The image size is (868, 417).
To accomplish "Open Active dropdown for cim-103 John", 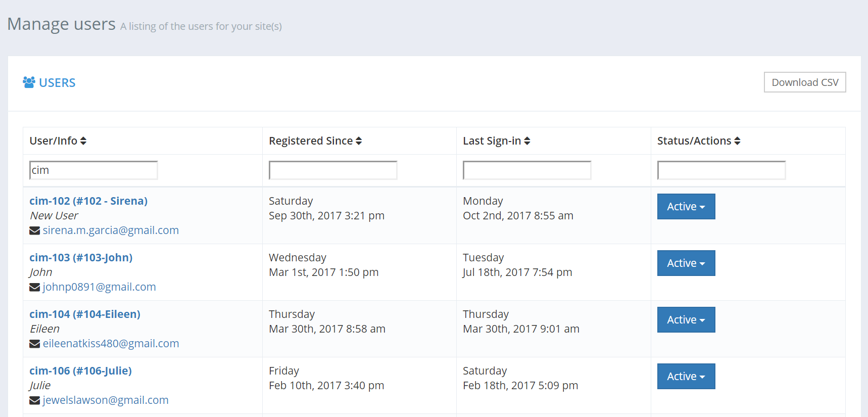I will [686, 263].
